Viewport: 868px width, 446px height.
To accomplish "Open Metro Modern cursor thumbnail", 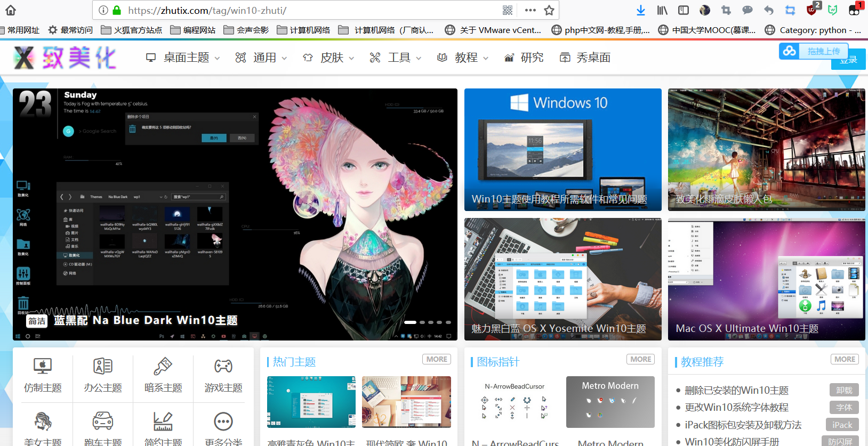I will (610, 402).
